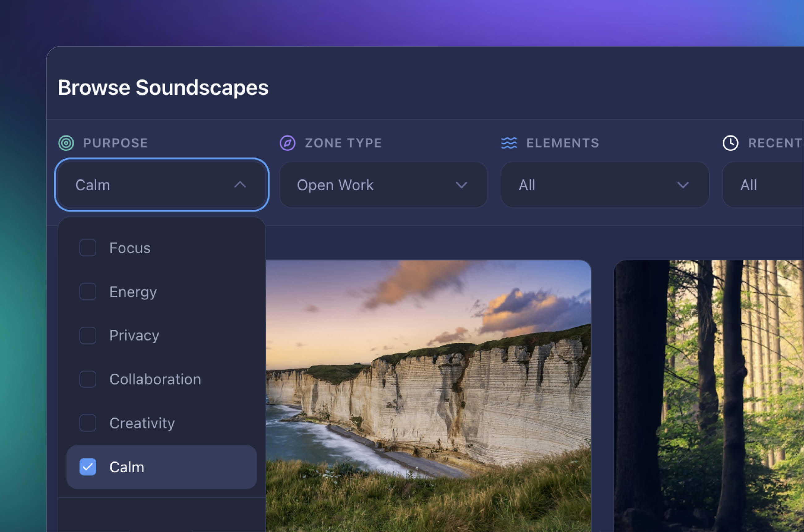Tick the Privacy checkbox
The image size is (804, 532).
pyautogui.click(x=88, y=335)
